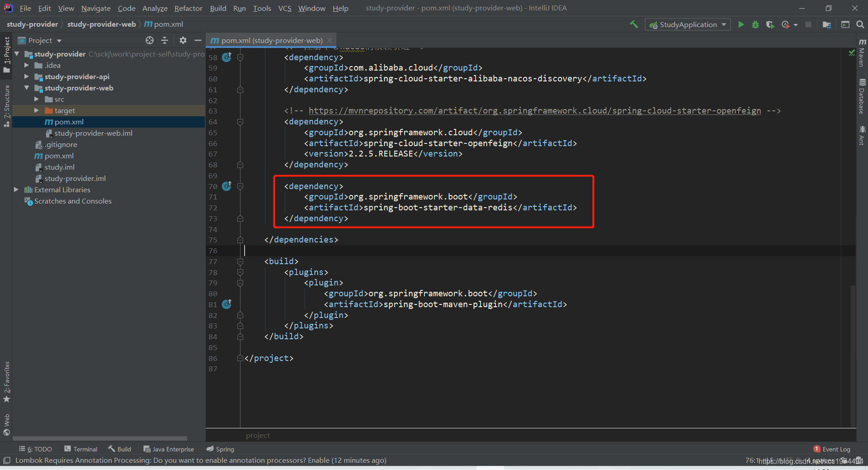Click the Project panel horizontal scrollbar
The height and width of the screenshot is (470, 868).
99,438
